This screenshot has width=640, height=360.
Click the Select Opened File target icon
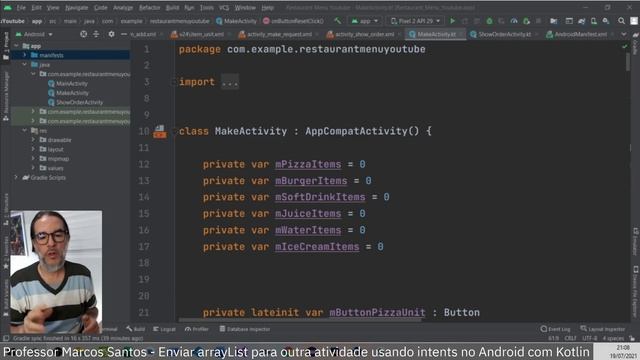[x=83, y=34]
